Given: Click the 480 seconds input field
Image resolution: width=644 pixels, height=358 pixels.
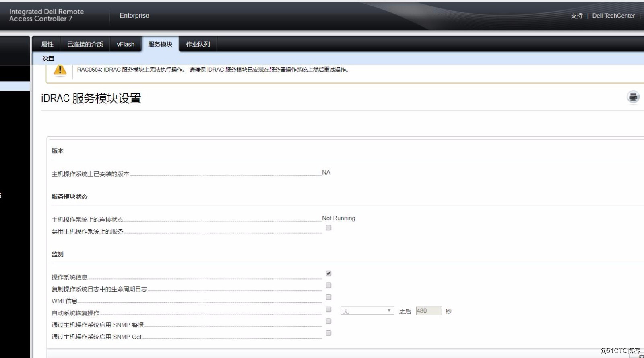Looking at the screenshot, I should (x=429, y=311).
